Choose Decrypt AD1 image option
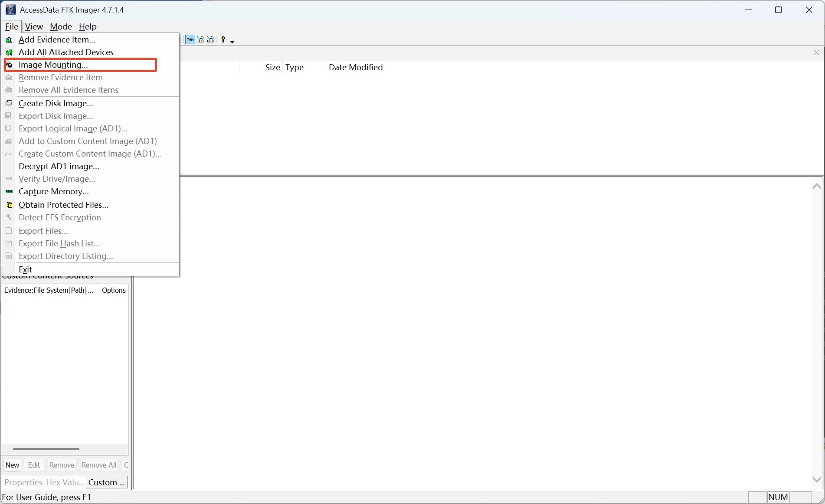Image resolution: width=825 pixels, height=504 pixels. pyautogui.click(x=59, y=167)
